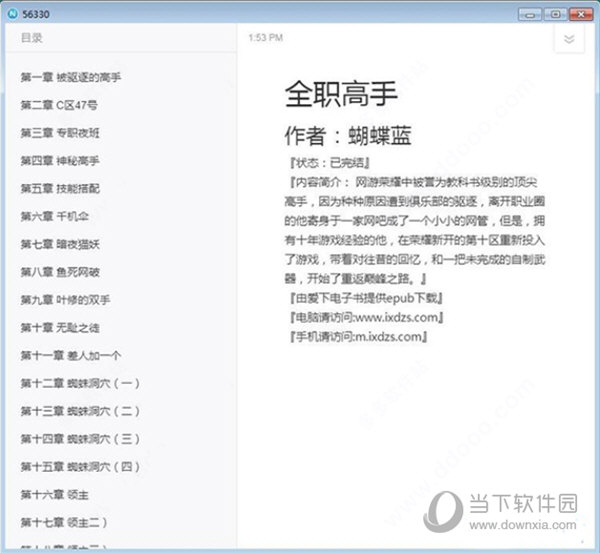Click the app logo icon in title bar
This screenshot has width=600, height=553.
pos(12,14)
